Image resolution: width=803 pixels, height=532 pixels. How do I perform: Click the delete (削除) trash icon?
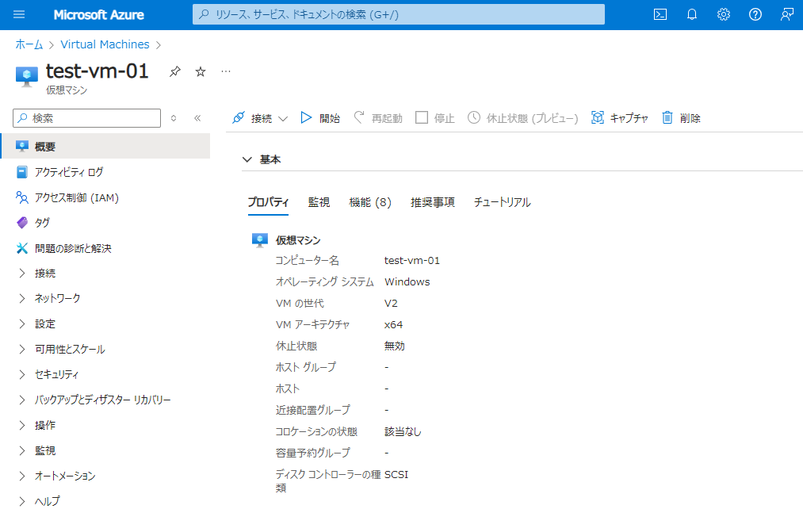click(667, 118)
